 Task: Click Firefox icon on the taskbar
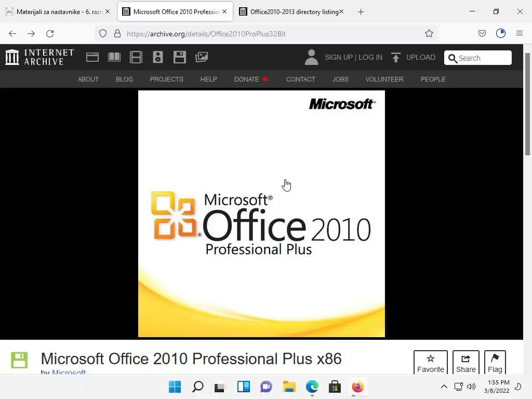[357, 387]
